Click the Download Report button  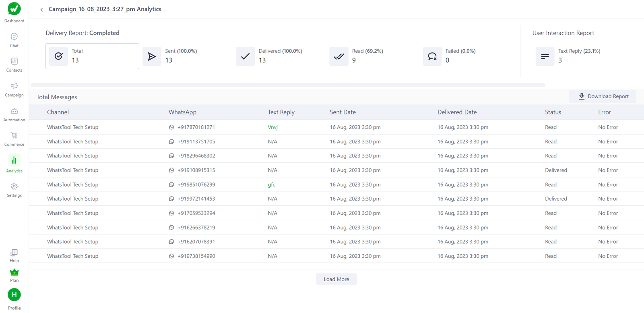click(x=603, y=96)
